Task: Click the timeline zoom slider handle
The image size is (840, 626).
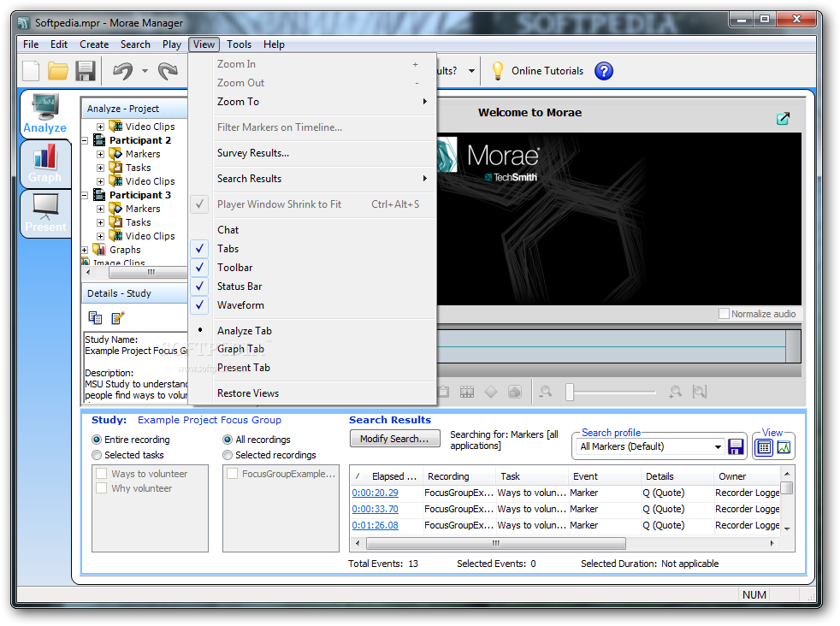Action: (570, 392)
